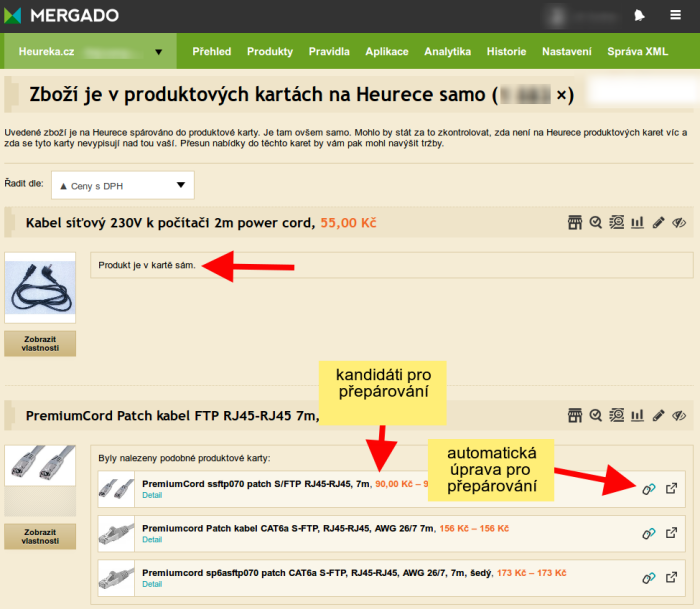Click pencil edit icon for Kabel síťový 230V
Viewport: 700px width, 609px height.
(658, 222)
